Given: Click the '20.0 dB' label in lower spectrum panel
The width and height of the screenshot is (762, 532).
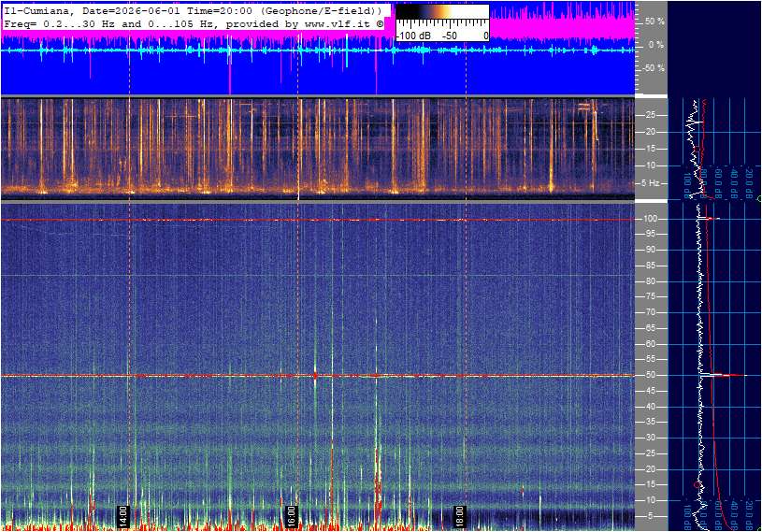Looking at the screenshot, I should coord(750,515).
